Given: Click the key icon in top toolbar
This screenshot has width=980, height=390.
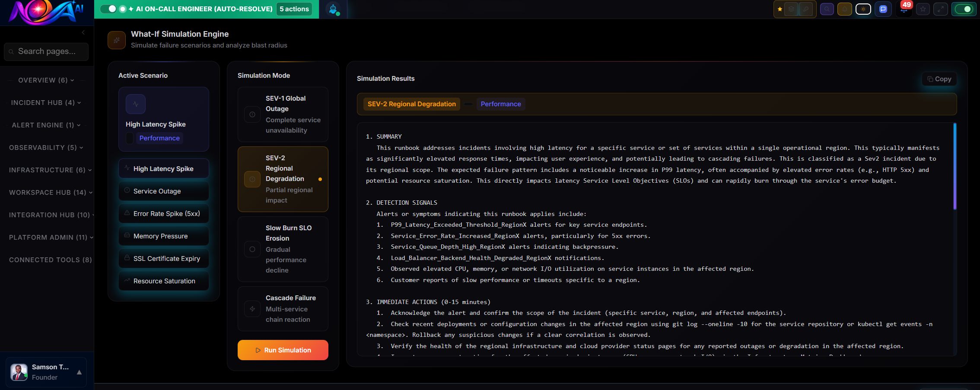Looking at the screenshot, I should [x=805, y=9].
